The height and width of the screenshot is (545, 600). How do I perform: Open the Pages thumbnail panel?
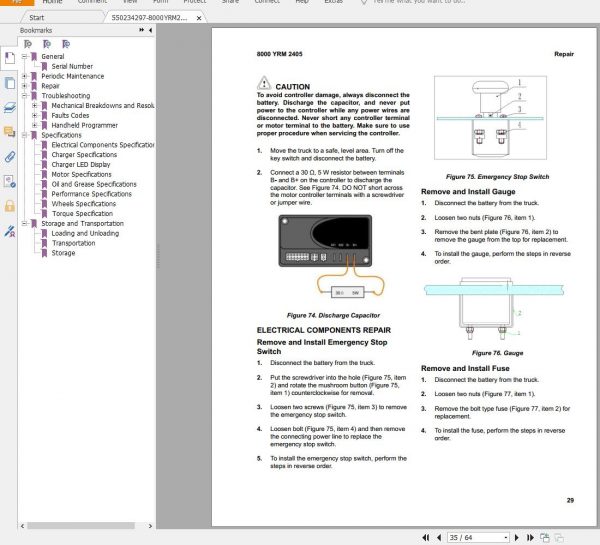pos(9,83)
